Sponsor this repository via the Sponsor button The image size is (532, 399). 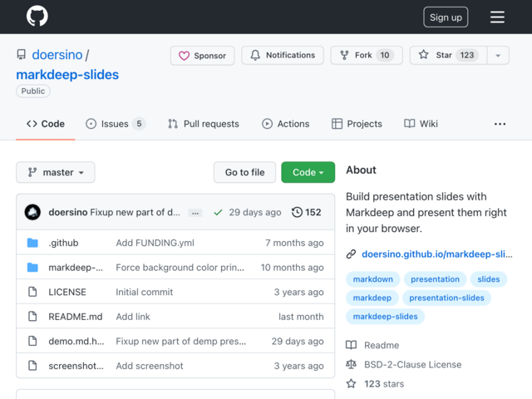click(x=203, y=56)
